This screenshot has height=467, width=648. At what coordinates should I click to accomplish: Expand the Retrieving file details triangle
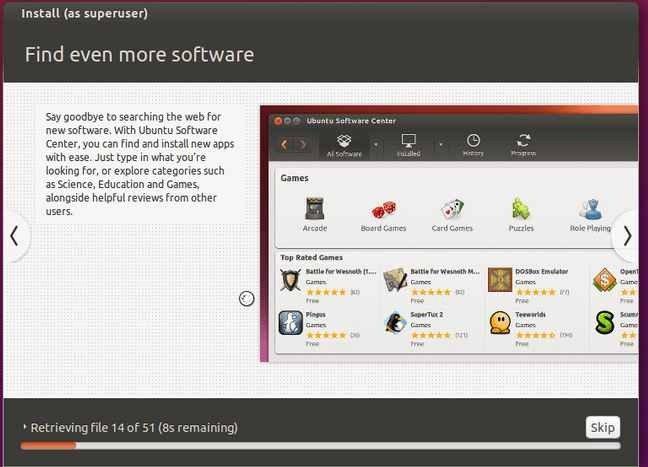pos(25,426)
